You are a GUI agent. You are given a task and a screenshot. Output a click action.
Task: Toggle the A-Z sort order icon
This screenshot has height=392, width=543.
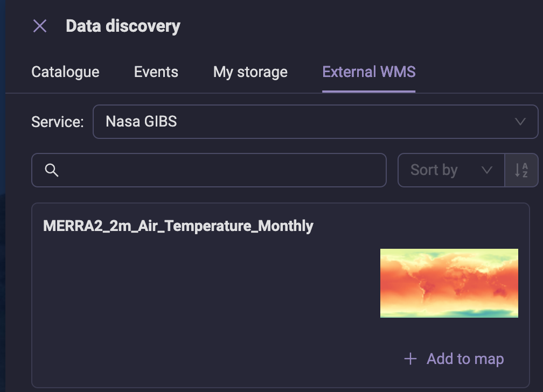coord(521,170)
